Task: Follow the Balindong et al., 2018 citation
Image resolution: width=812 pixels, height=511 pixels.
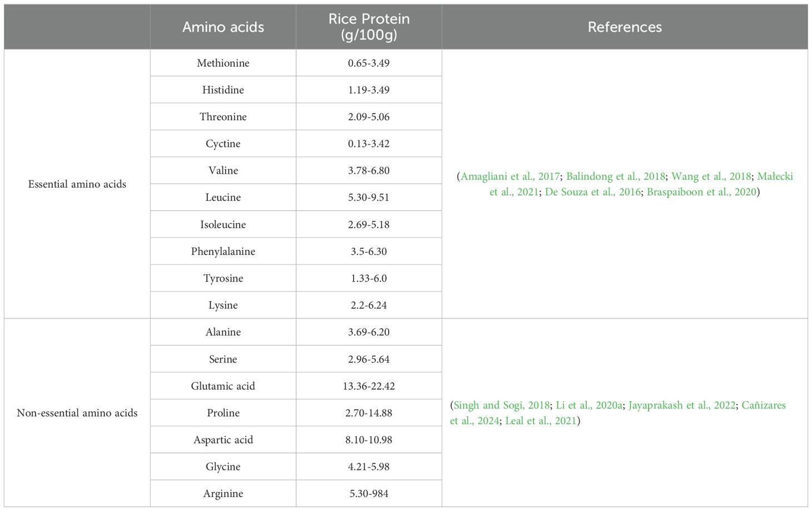Action: click(x=615, y=176)
